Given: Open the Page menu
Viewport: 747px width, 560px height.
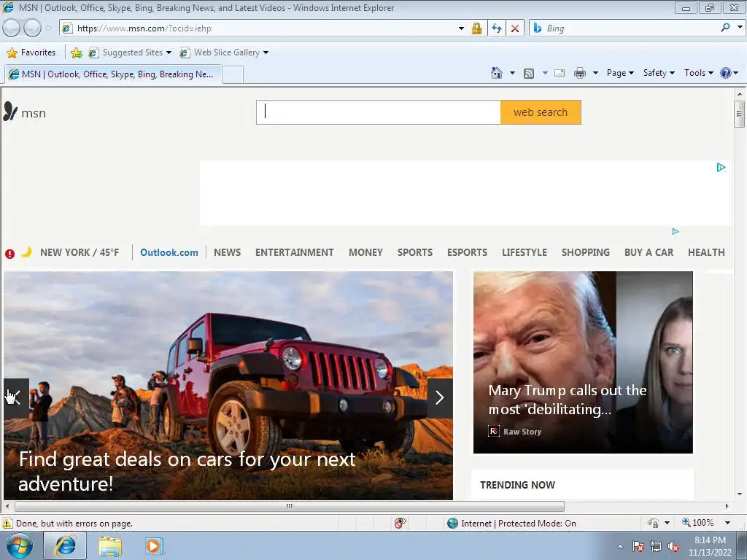Looking at the screenshot, I should (620, 73).
